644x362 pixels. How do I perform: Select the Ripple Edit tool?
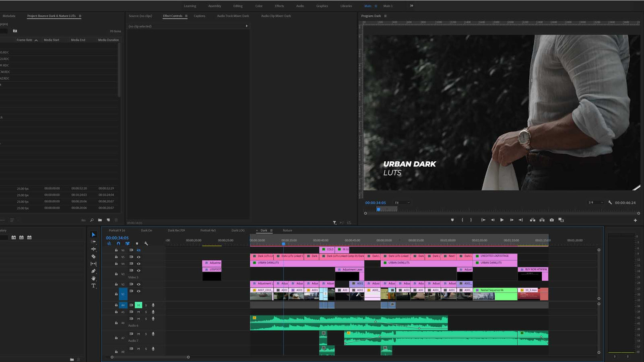point(93,249)
